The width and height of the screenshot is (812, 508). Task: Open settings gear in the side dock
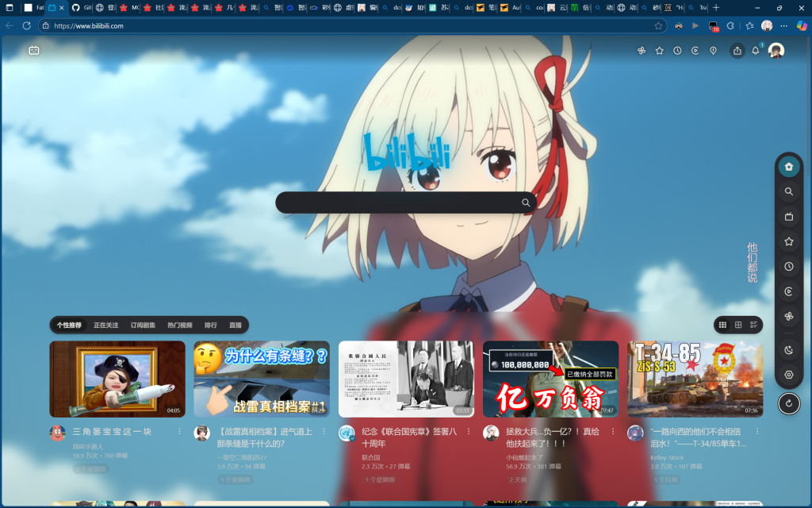789,375
